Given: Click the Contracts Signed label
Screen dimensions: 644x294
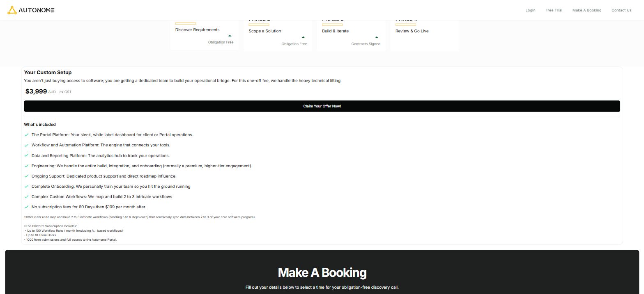Looking at the screenshot, I should 366,44.
